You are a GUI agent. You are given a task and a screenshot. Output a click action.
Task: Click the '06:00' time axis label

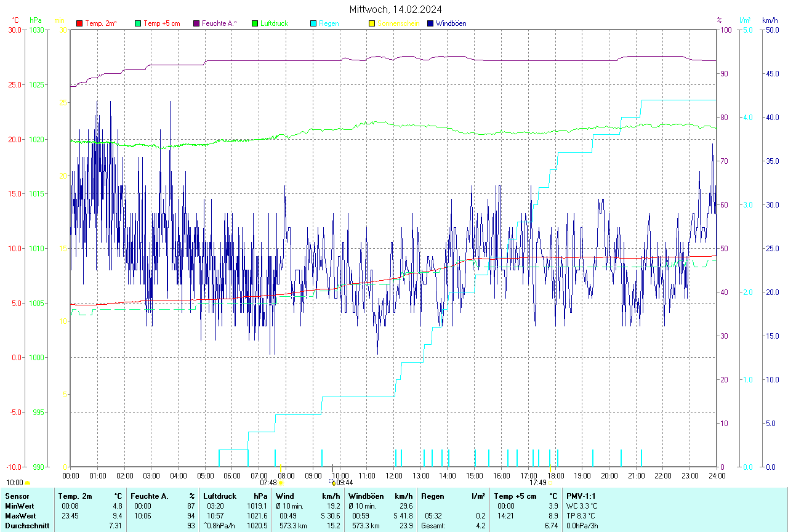point(232,475)
